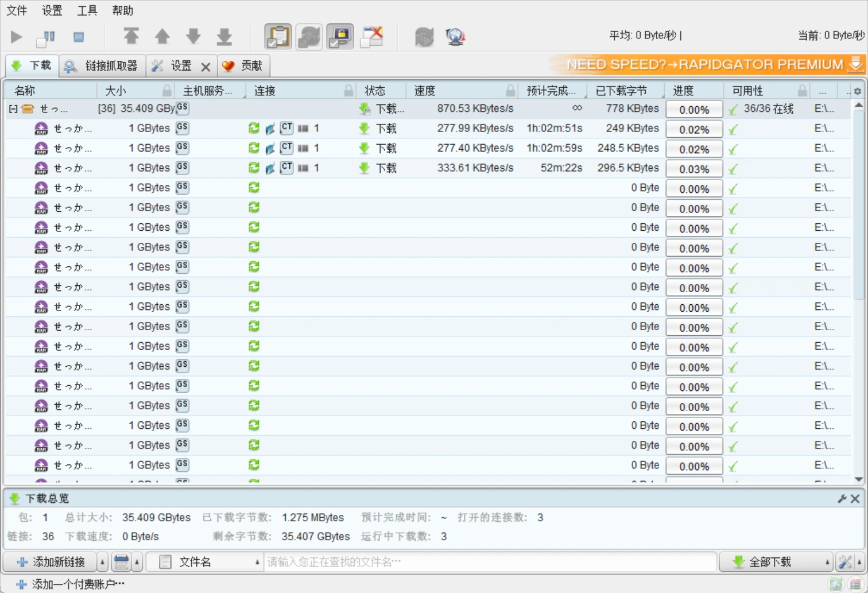Viewport: 868px width, 593px height.
Task: Click the reconnect icon in toolbar
Action: pos(424,37)
